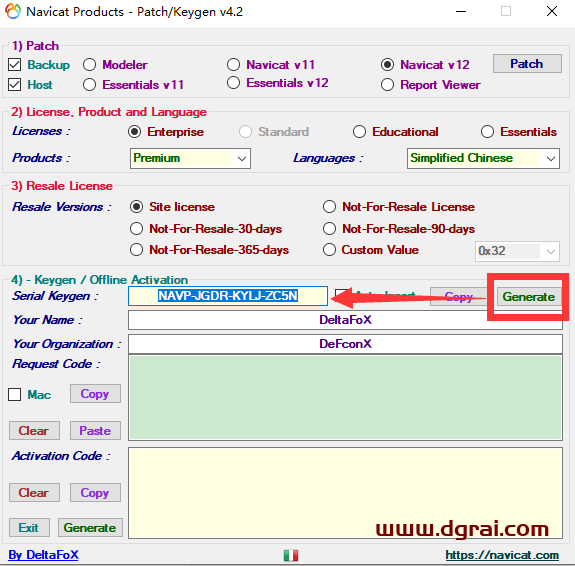575x566 pixels.
Task: Click Clear button under Activation Code
Action: (x=34, y=493)
